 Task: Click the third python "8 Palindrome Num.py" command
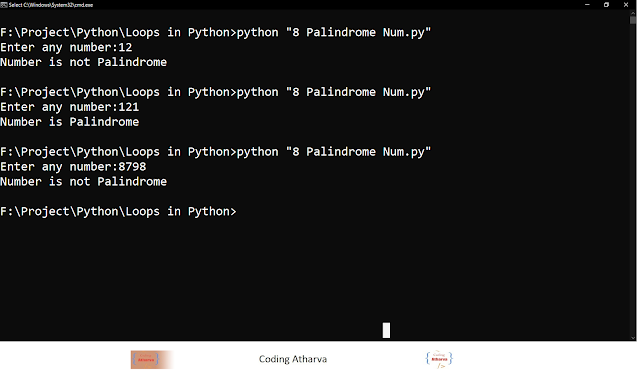click(334, 151)
